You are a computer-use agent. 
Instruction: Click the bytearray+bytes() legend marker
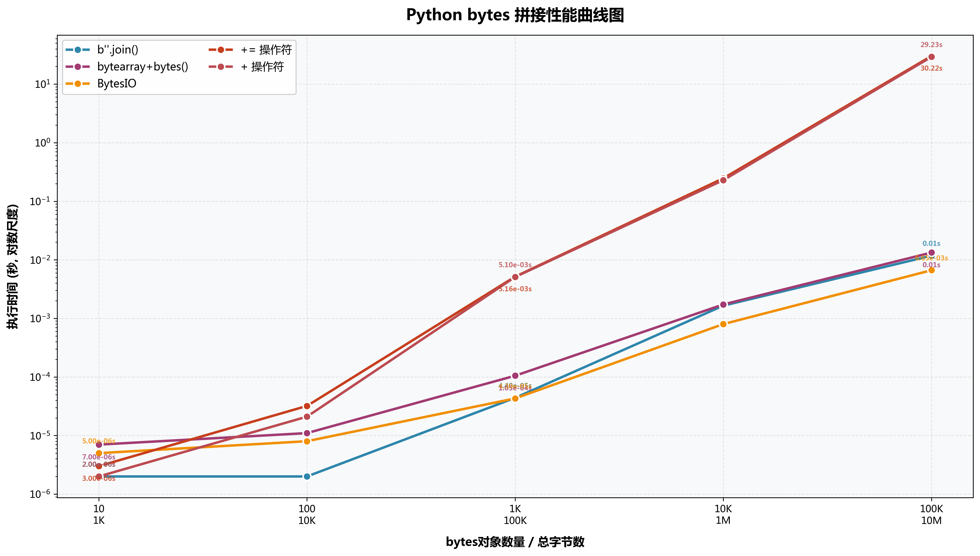77,66
